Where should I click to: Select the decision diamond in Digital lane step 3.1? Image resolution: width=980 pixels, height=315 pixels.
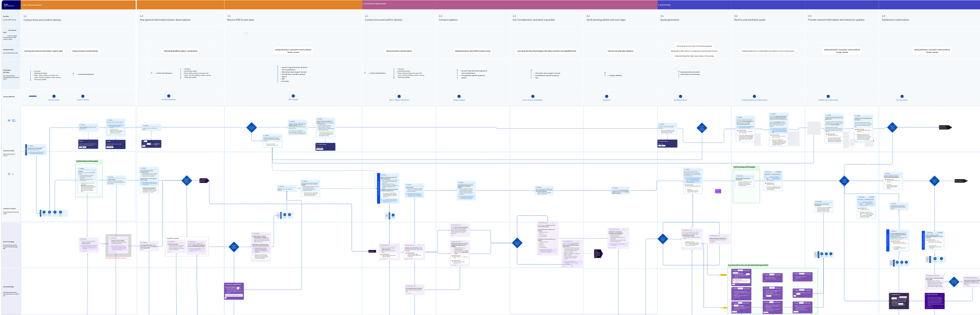702,128
